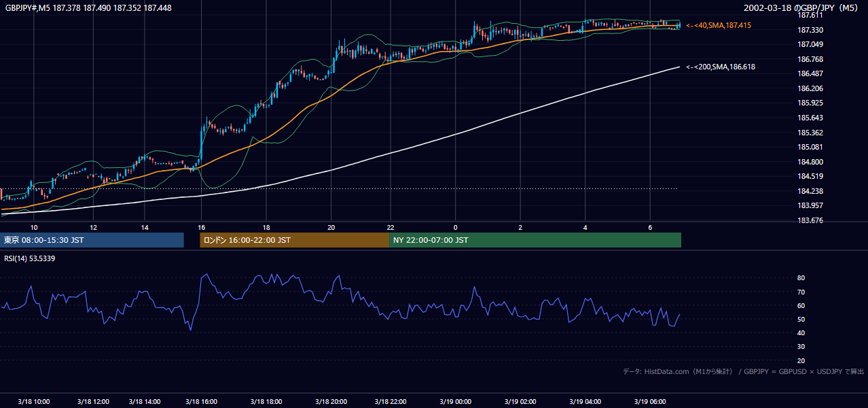
Task: Click the bottom time label 3/18 18:00
Action: [x=267, y=401]
